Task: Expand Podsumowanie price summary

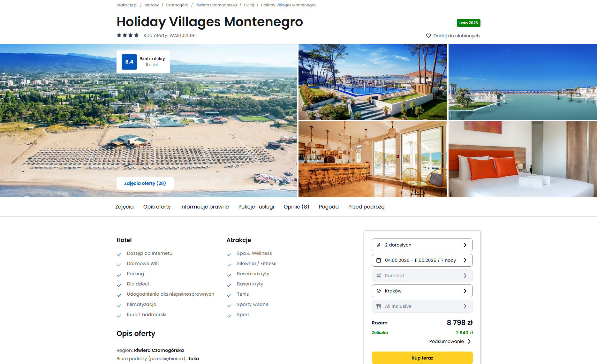Action: [450, 341]
